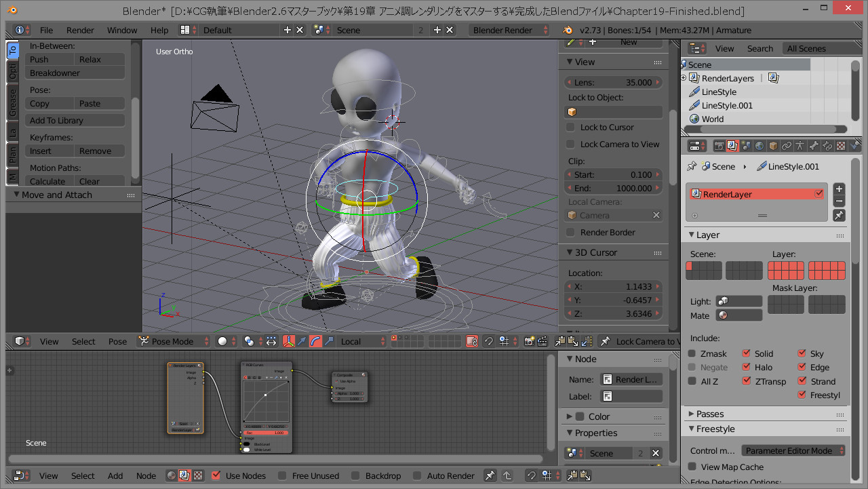Open the Texture properties checker tab
This screenshot has height=489, width=868.
click(841, 146)
